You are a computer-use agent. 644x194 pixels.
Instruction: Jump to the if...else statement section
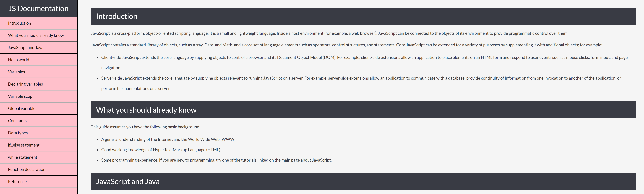click(x=24, y=145)
